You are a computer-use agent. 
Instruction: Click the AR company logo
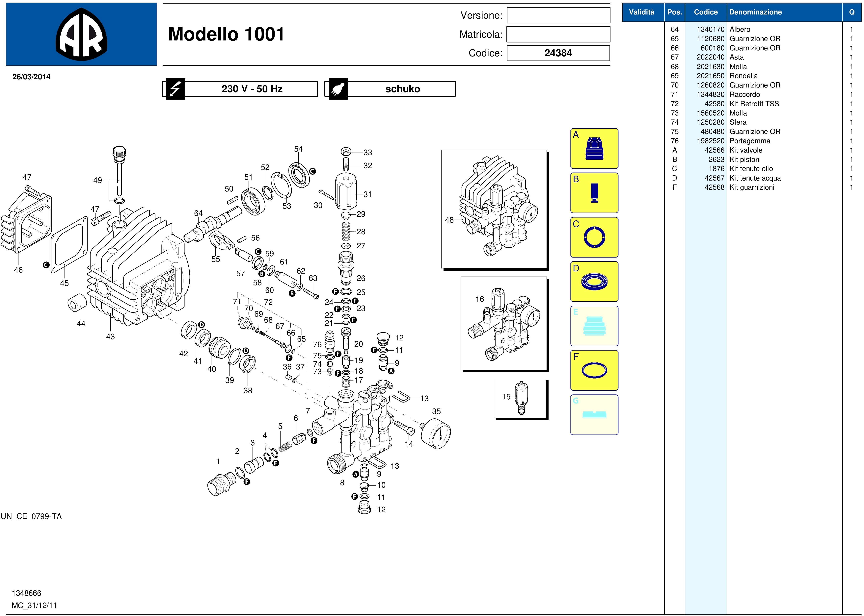(81, 35)
